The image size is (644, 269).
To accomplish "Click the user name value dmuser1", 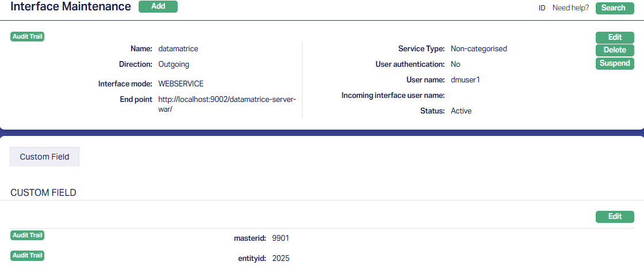I will pyautogui.click(x=465, y=79).
